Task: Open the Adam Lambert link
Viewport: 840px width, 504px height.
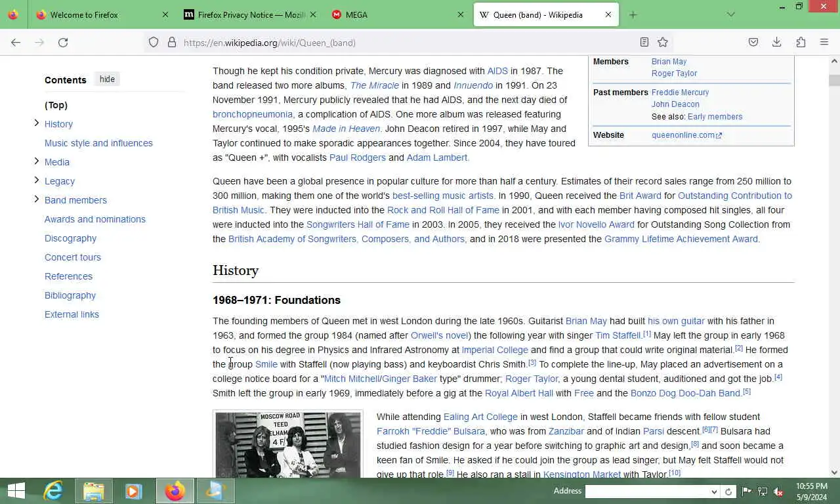Action: click(437, 157)
